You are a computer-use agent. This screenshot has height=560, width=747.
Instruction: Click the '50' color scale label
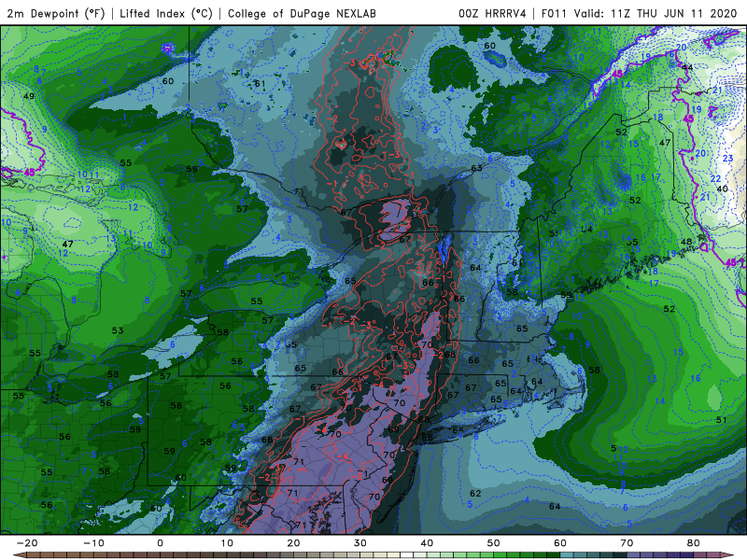[494, 543]
